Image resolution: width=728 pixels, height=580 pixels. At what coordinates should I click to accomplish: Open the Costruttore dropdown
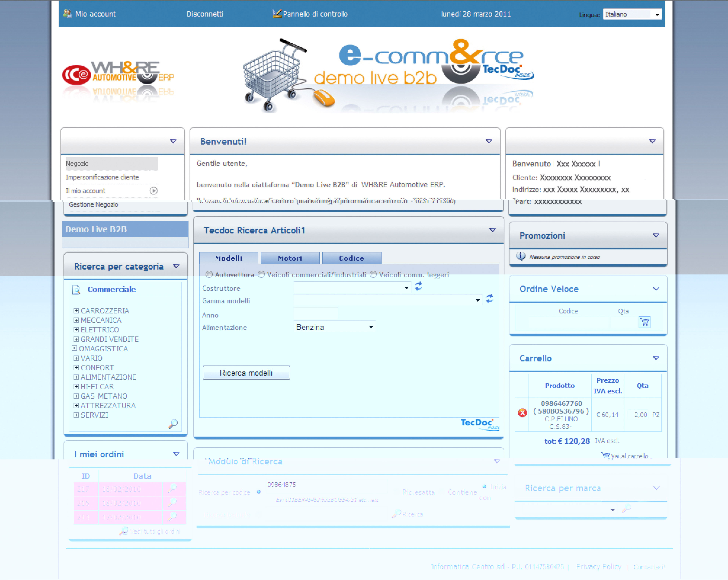click(352, 288)
